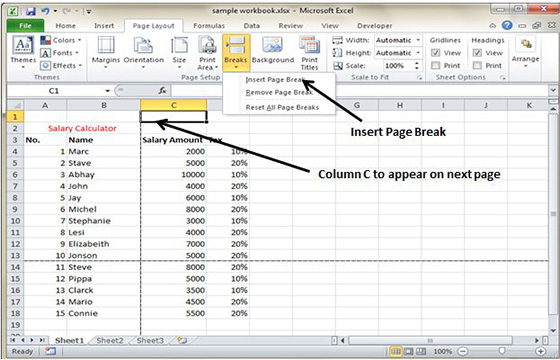Select column C header
Viewport: 560px width, 360px height.
pyautogui.click(x=174, y=105)
